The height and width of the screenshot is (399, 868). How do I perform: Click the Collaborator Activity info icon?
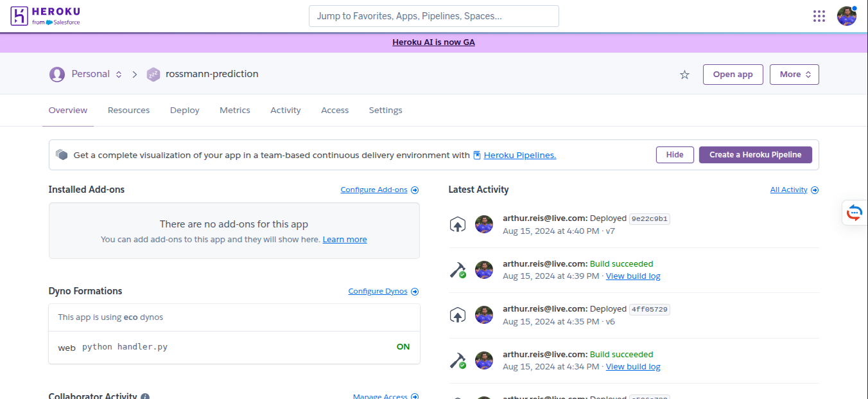click(x=145, y=397)
